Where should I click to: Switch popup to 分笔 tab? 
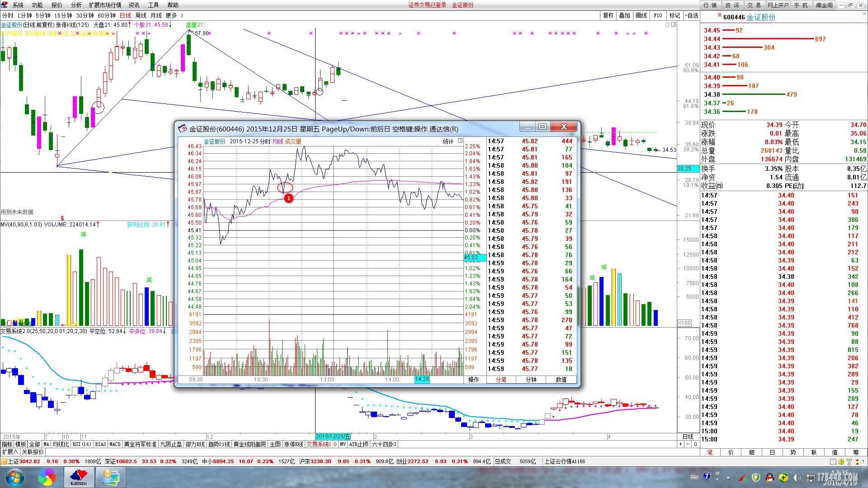(x=501, y=380)
